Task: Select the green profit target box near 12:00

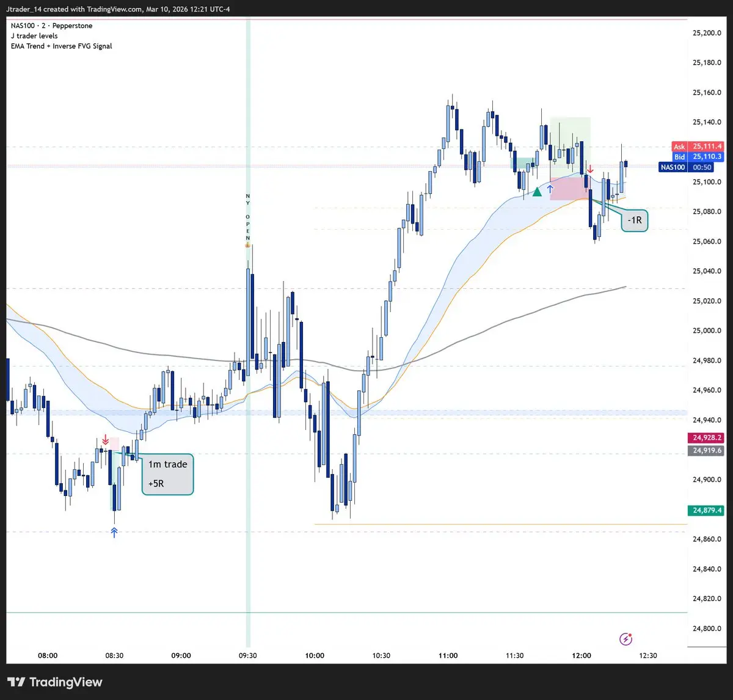Action: tap(570, 148)
